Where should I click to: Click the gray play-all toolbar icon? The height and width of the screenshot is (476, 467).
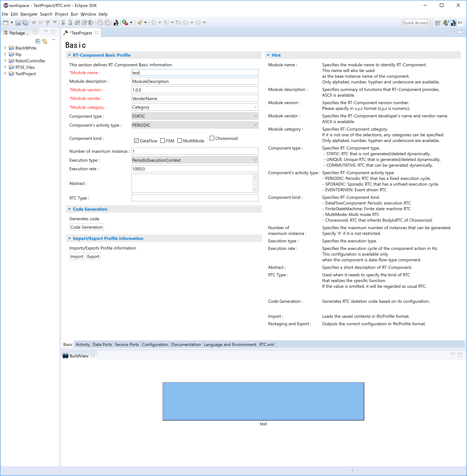tap(63, 23)
